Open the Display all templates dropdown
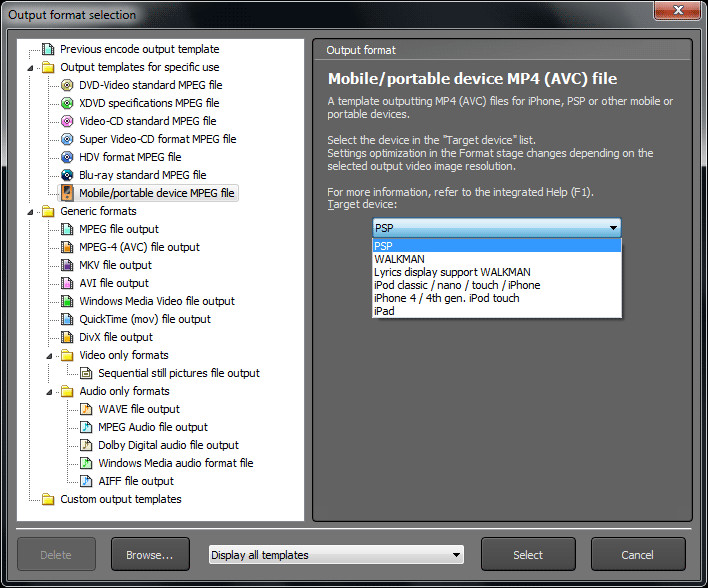The height and width of the screenshot is (588, 708). click(336, 555)
